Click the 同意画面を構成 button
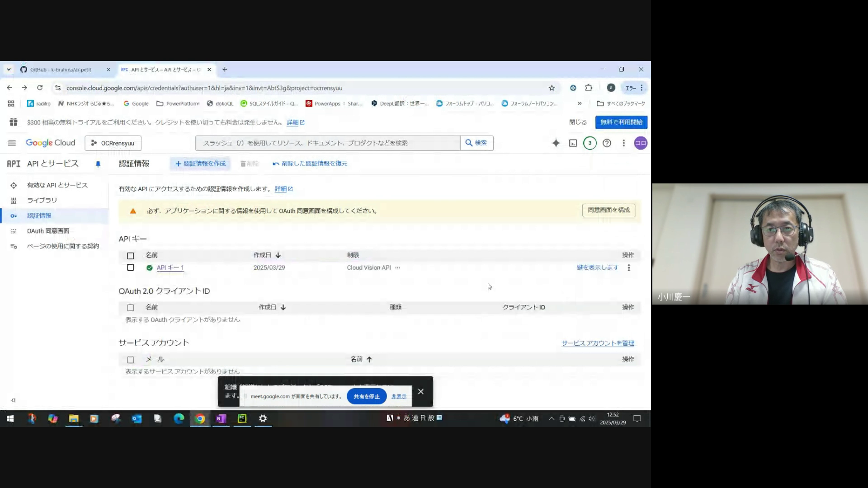The width and height of the screenshot is (868, 488). click(x=609, y=210)
